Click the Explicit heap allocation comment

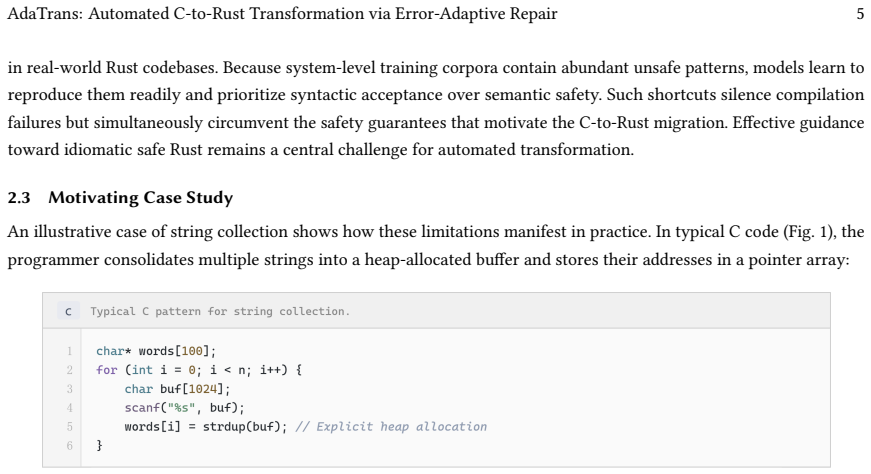tap(391, 427)
